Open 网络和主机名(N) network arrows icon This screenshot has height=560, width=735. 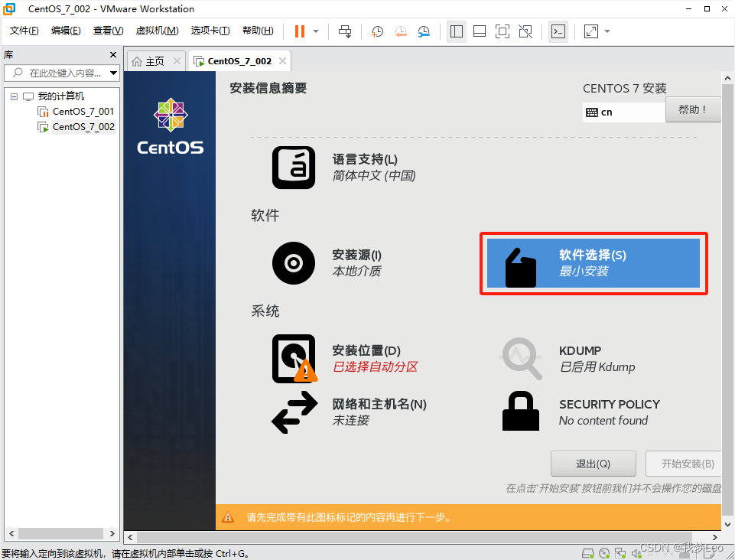295,412
